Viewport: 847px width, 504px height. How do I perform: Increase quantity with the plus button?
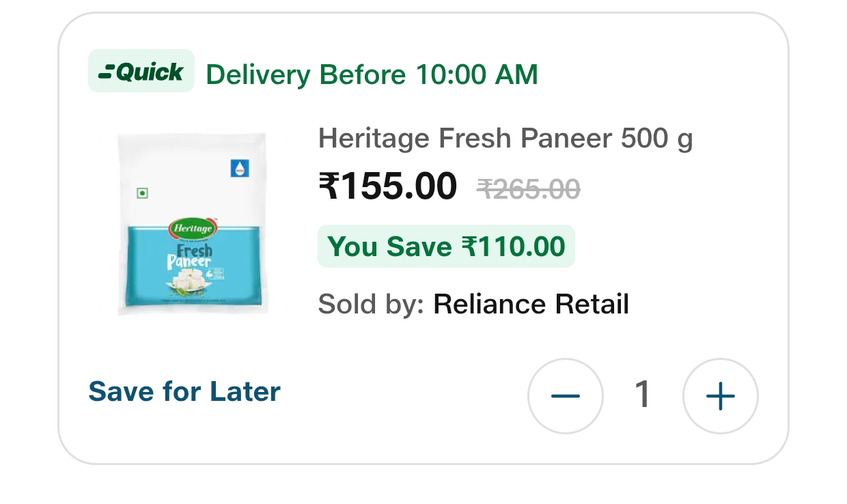[x=721, y=396]
